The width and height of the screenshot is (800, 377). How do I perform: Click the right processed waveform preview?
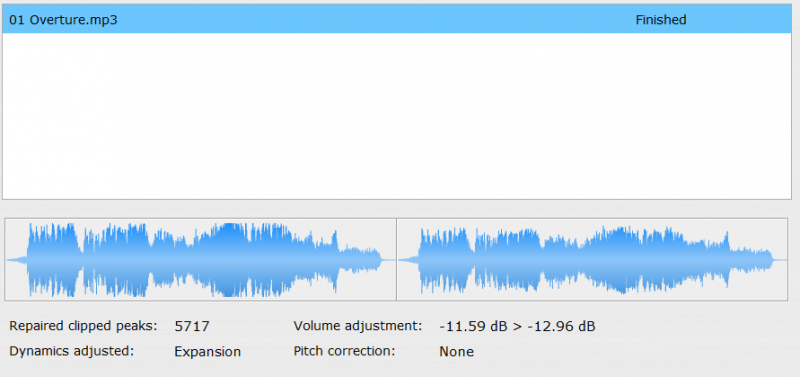pos(592,259)
